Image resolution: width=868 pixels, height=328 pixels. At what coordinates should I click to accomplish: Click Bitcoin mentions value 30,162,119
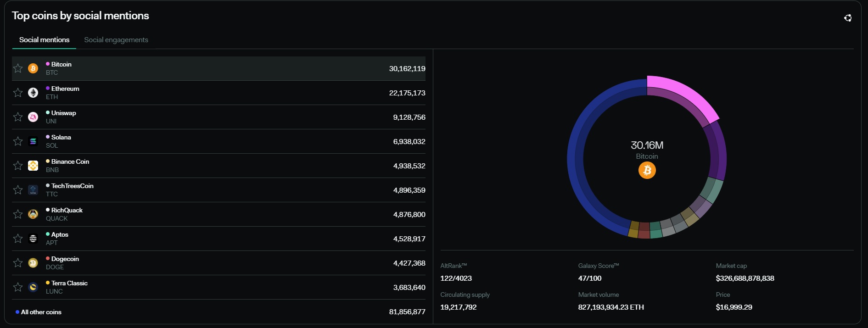(x=407, y=69)
